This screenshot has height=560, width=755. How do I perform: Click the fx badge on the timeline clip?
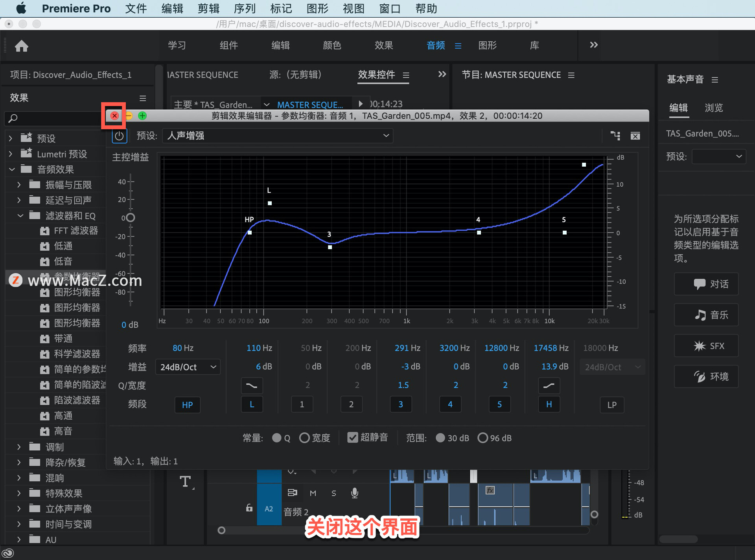(490, 490)
